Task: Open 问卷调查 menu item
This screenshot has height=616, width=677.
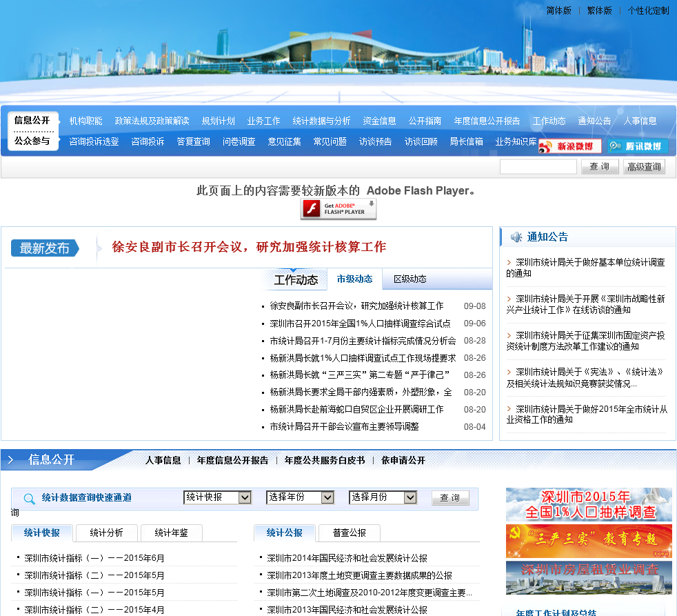Action: (239, 141)
